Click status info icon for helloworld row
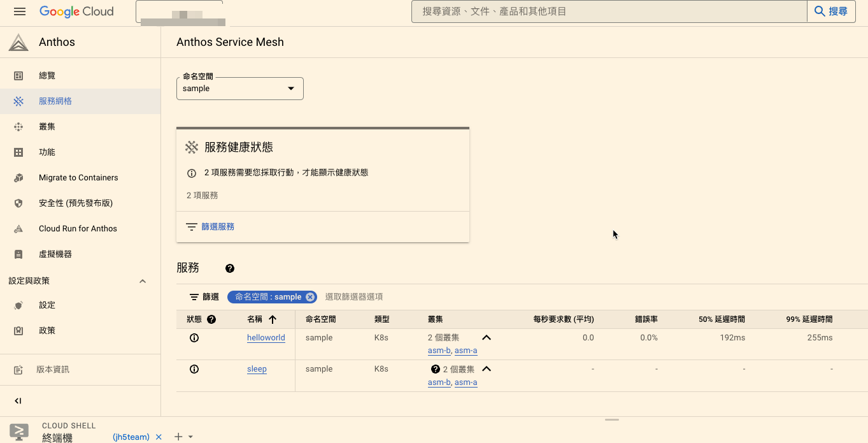 [x=194, y=338]
